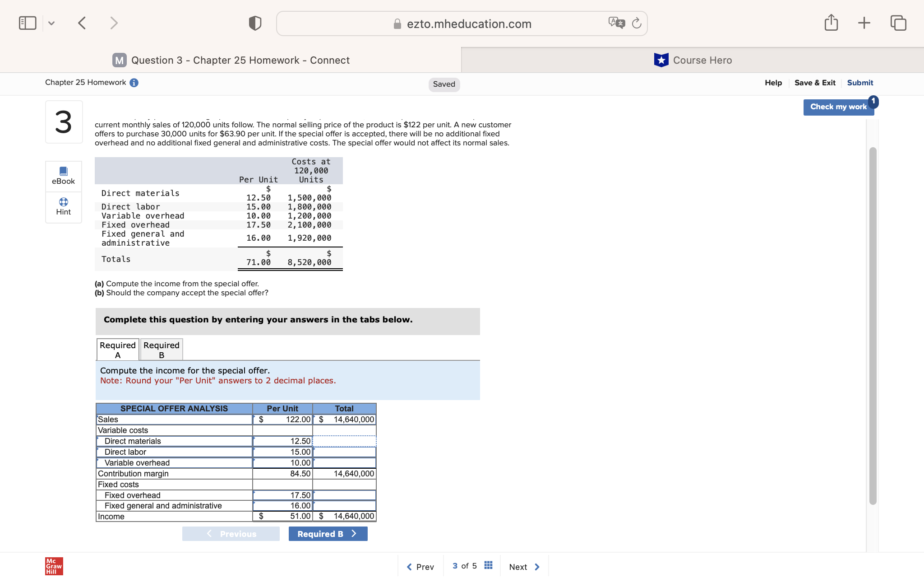Open the question navigator grid beside 3 of 5
This screenshot has width=924, height=578.
[488, 565]
